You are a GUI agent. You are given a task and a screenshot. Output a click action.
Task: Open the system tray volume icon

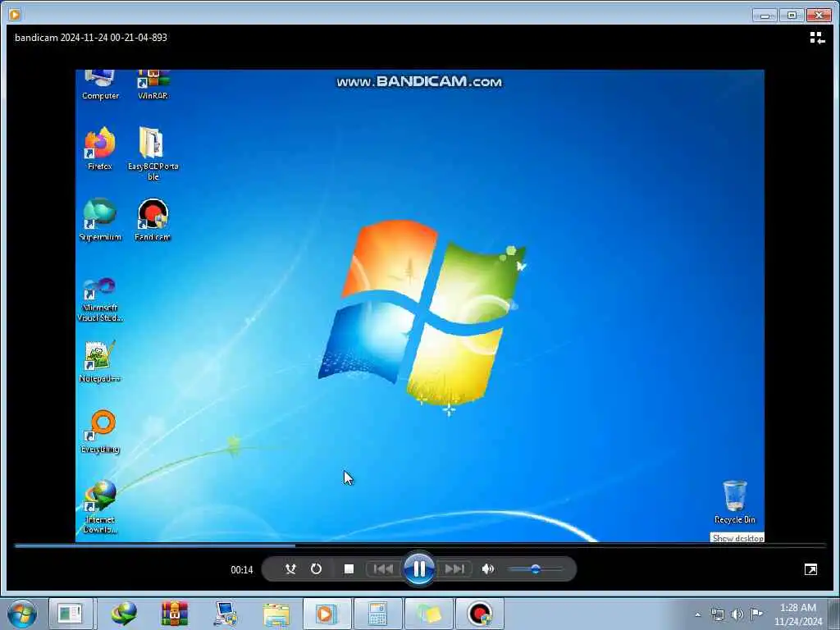(x=737, y=614)
